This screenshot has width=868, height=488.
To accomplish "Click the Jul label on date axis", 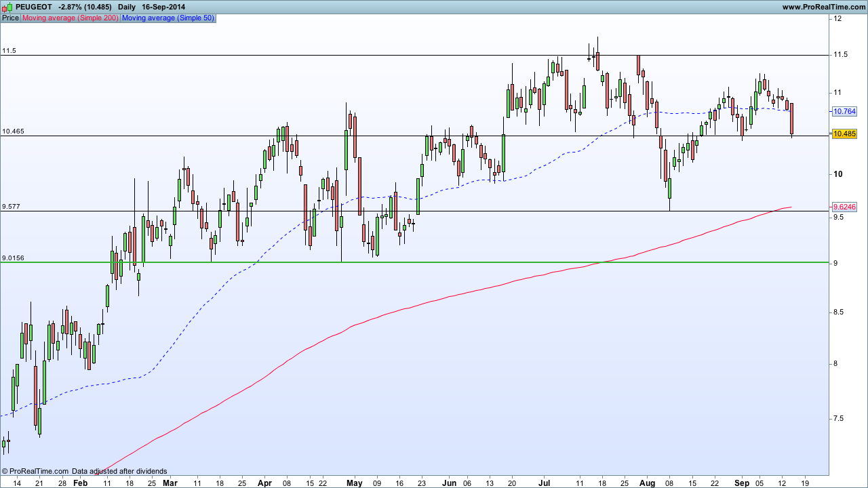I will pyautogui.click(x=544, y=483).
